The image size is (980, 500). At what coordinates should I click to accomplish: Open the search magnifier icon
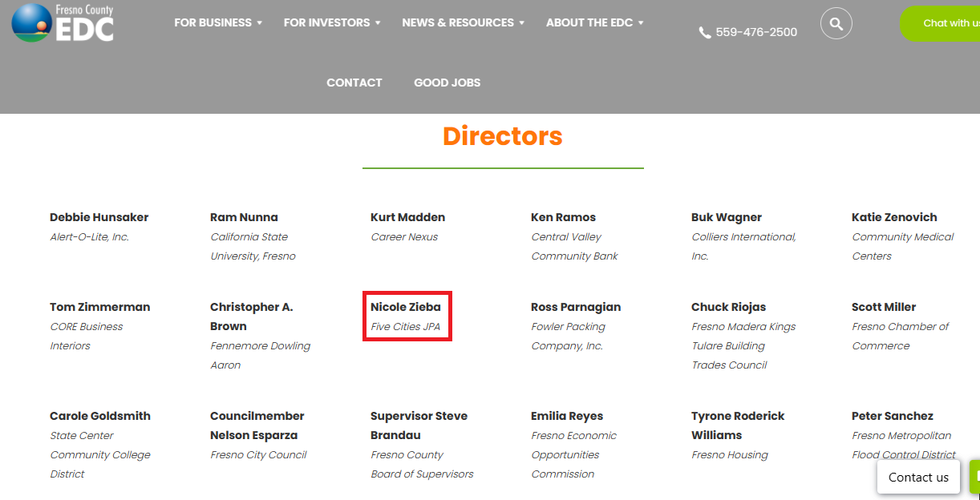(836, 23)
